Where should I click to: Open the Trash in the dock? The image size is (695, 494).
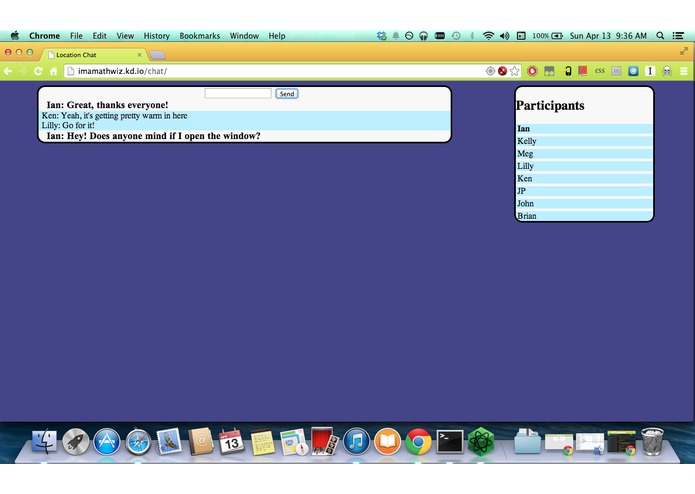[652, 441]
